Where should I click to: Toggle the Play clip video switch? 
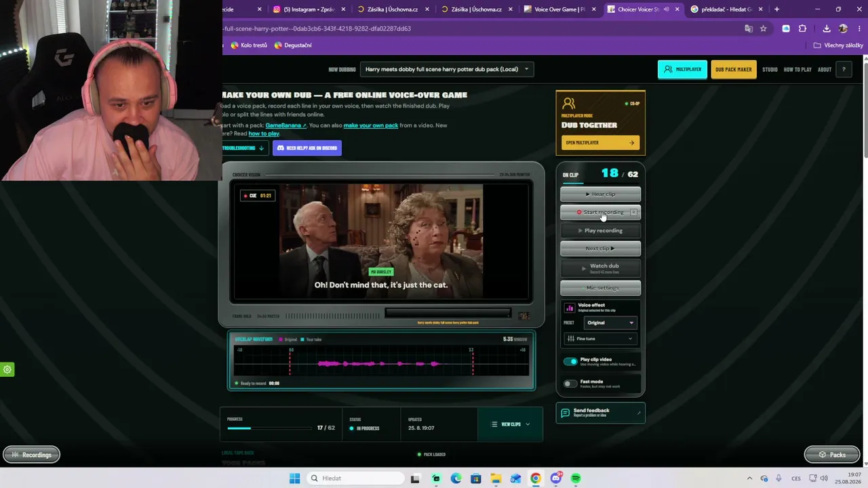tap(570, 361)
